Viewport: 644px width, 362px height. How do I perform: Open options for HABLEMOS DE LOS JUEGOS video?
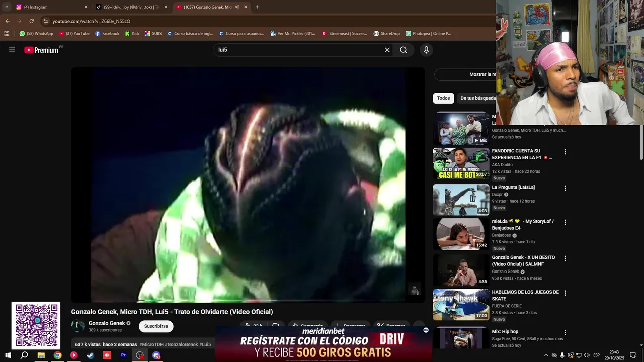(565, 293)
